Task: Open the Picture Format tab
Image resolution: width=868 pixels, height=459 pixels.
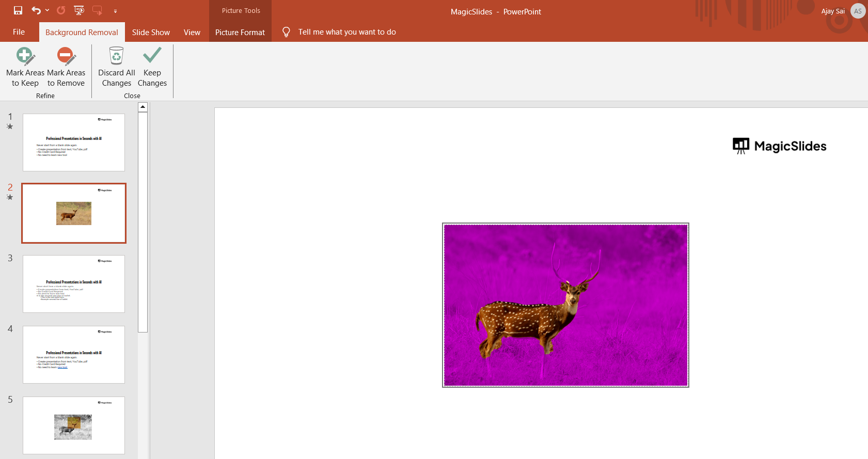Action: (240, 32)
